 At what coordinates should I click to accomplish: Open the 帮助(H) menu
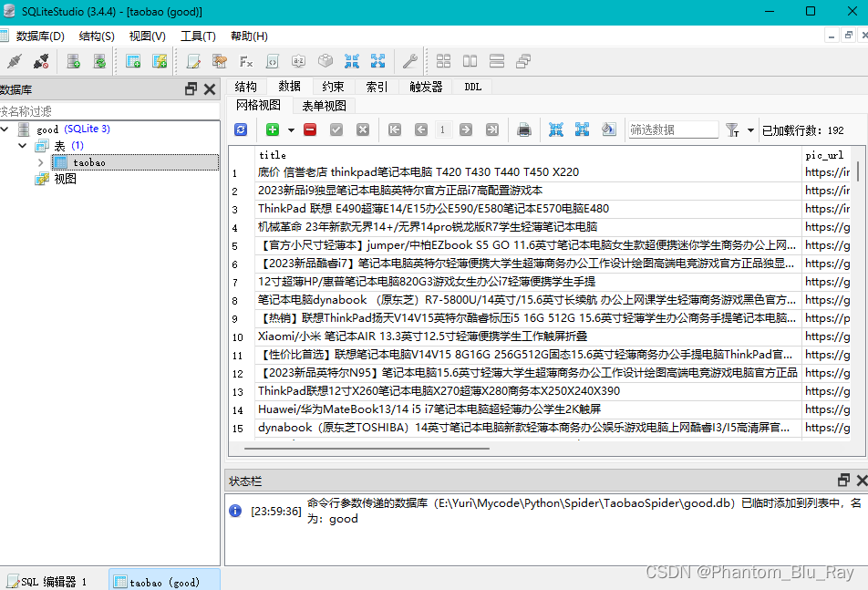pos(249,36)
